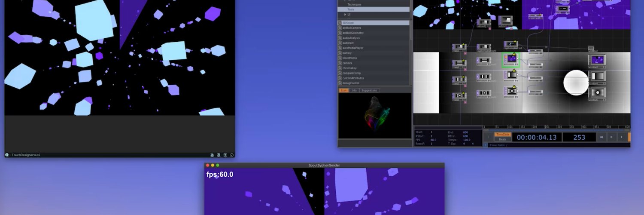Click the component icon beside debugControl
The width and height of the screenshot is (644, 215).
tap(340, 83)
